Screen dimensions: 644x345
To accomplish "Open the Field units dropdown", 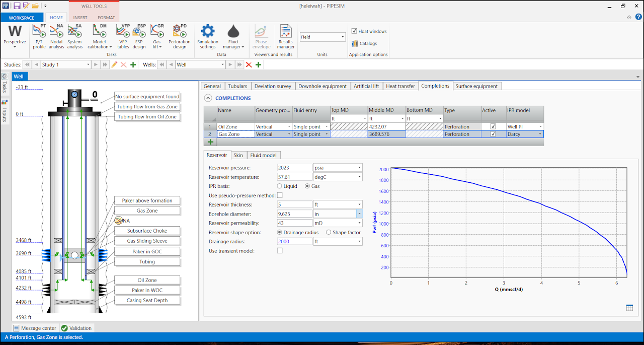I will click(323, 37).
